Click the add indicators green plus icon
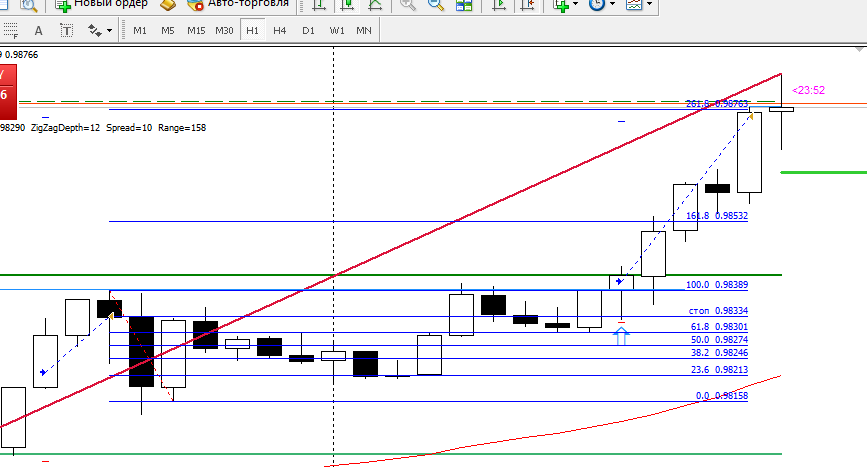This screenshot has width=867, height=467. [561, 6]
